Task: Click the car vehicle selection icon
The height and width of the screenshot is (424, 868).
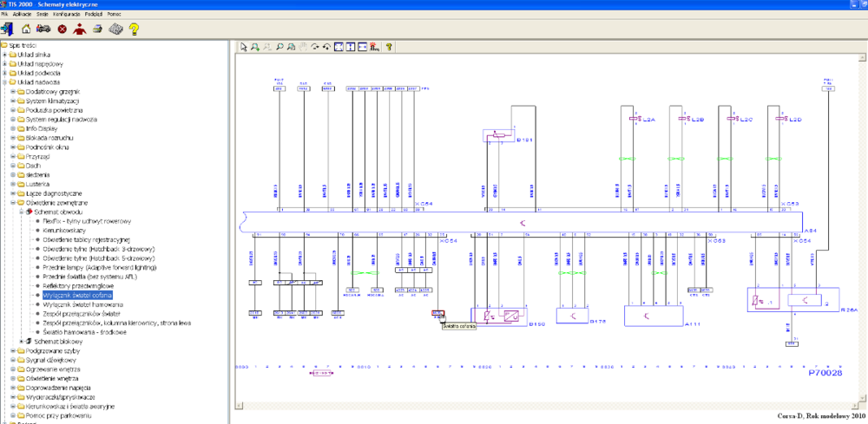Action: click(43, 29)
